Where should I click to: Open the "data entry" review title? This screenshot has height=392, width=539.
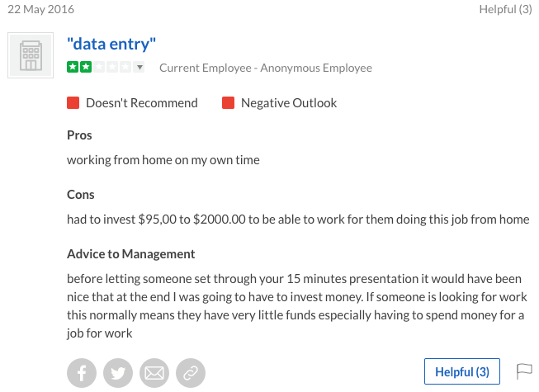[111, 44]
